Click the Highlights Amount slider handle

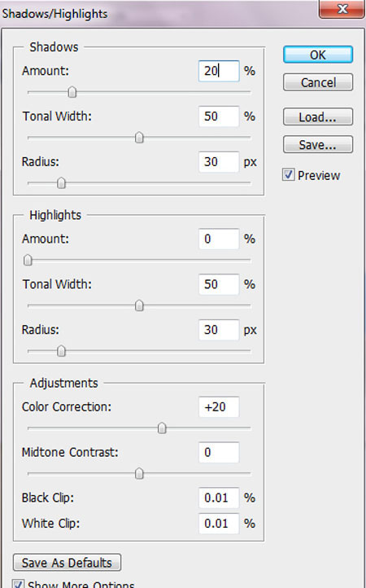(x=28, y=260)
